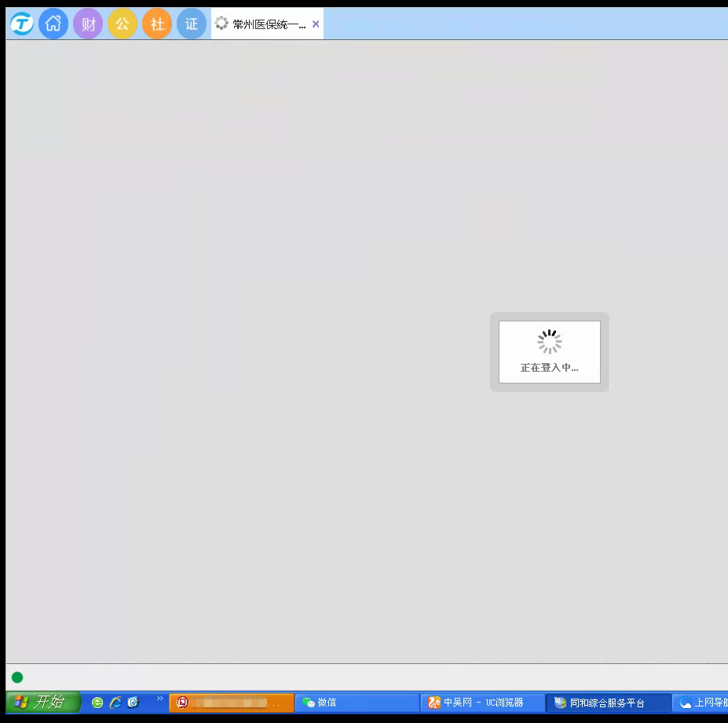
Task: Switch to the 常州医保统一 tab
Action: point(263,24)
